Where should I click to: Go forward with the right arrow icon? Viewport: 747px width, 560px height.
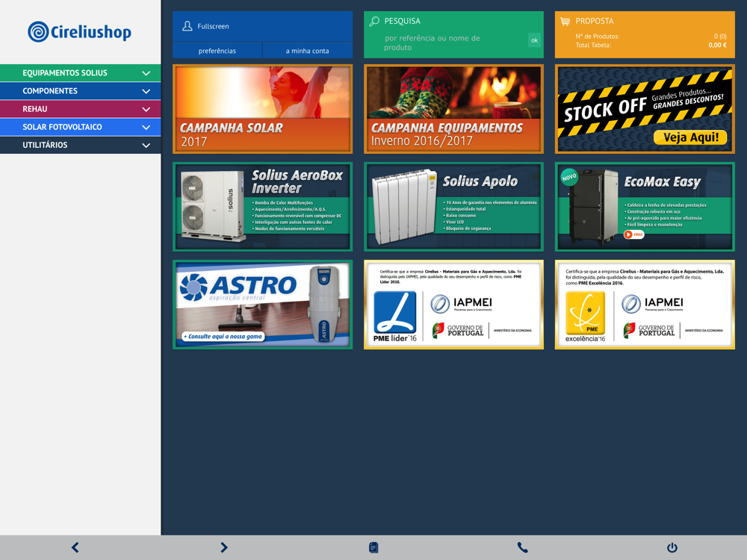tap(224, 547)
